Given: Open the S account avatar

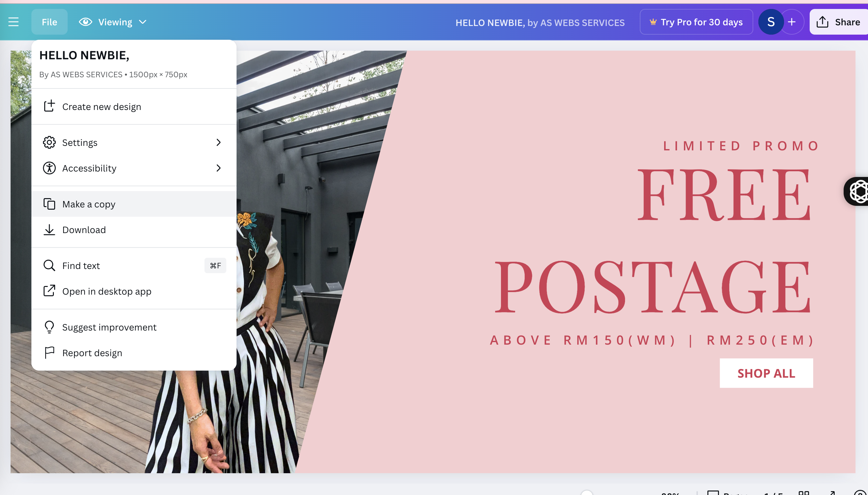Looking at the screenshot, I should 771,22.
